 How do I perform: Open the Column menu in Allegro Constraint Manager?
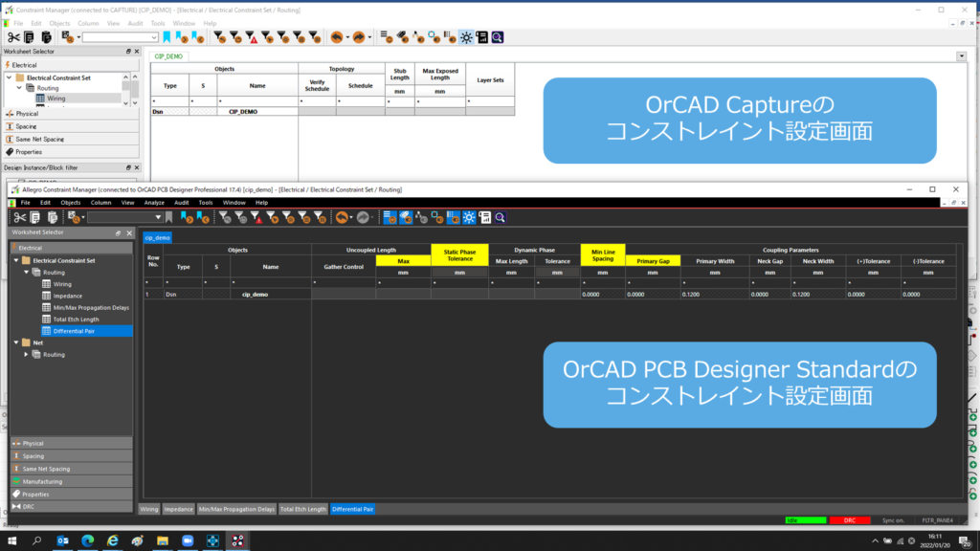(x=100, y=203)
